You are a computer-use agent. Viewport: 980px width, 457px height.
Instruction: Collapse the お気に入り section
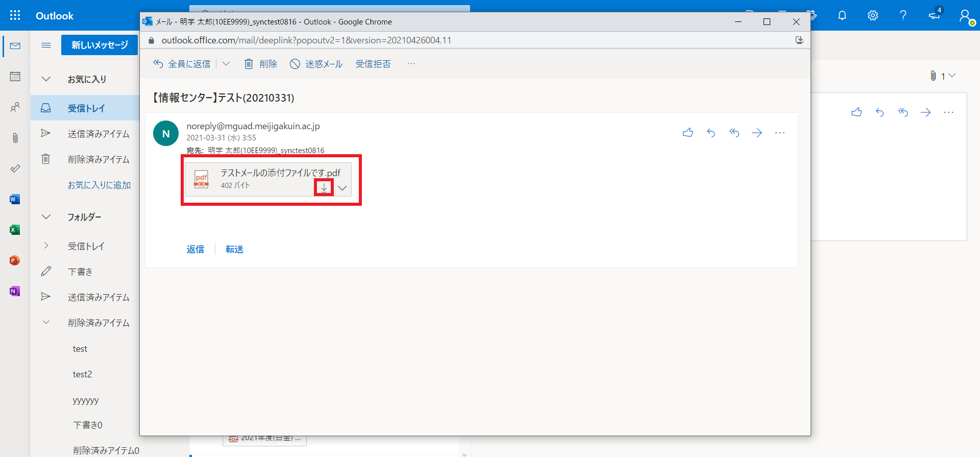point(46,79)
